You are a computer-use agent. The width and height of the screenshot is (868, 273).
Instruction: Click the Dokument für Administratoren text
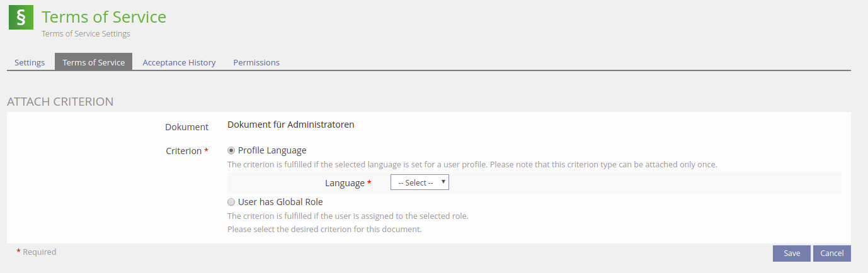[x=290, y=125]
